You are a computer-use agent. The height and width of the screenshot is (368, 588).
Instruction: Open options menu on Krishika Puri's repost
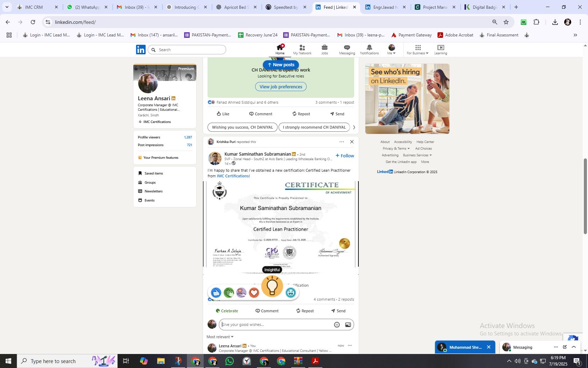pos(341,142)
